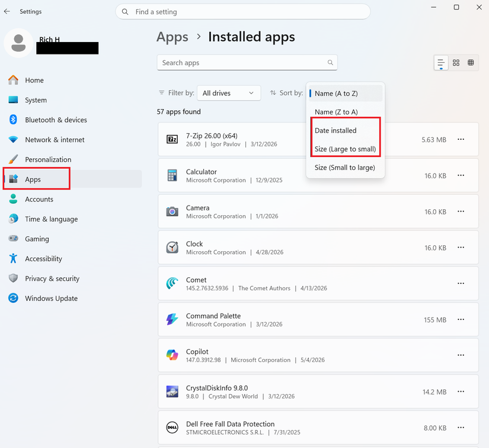Open Network & internet settings
The height and width of the screenshot is (448, 489).
(72, 140)
